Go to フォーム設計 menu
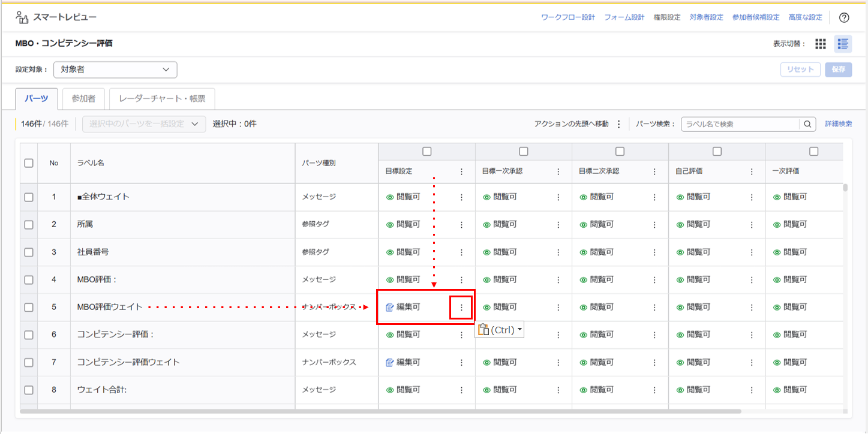868x434 pixels. [624, 17]
